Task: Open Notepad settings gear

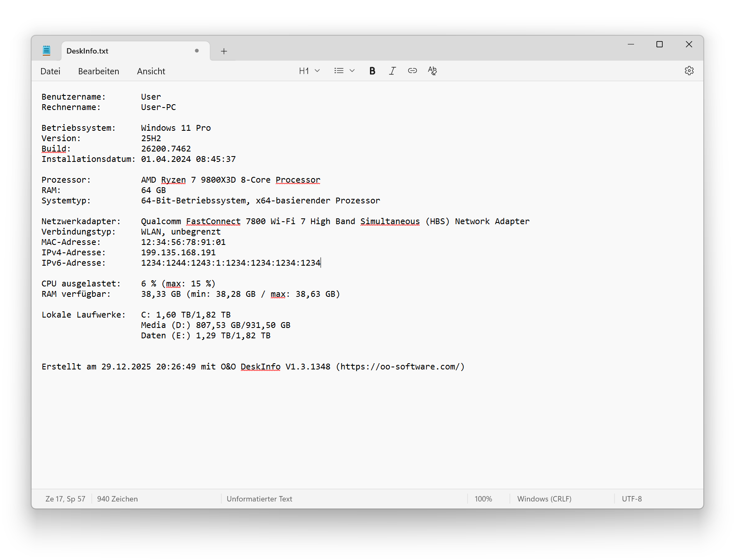Action: 689,71
